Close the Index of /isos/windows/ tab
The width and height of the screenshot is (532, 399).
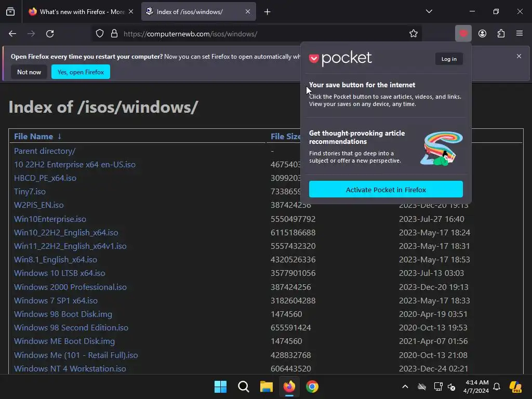click(248, 11)
